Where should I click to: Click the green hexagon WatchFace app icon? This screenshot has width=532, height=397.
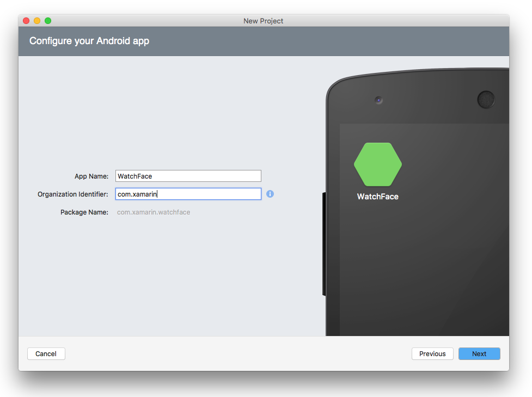(x=377, y=164)
